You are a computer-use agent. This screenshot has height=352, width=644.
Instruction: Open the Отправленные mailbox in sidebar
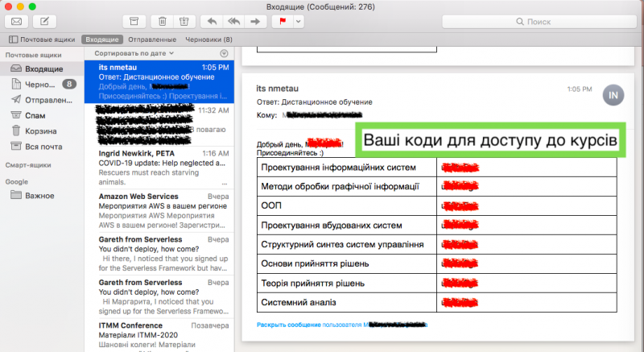coord(42,100)
